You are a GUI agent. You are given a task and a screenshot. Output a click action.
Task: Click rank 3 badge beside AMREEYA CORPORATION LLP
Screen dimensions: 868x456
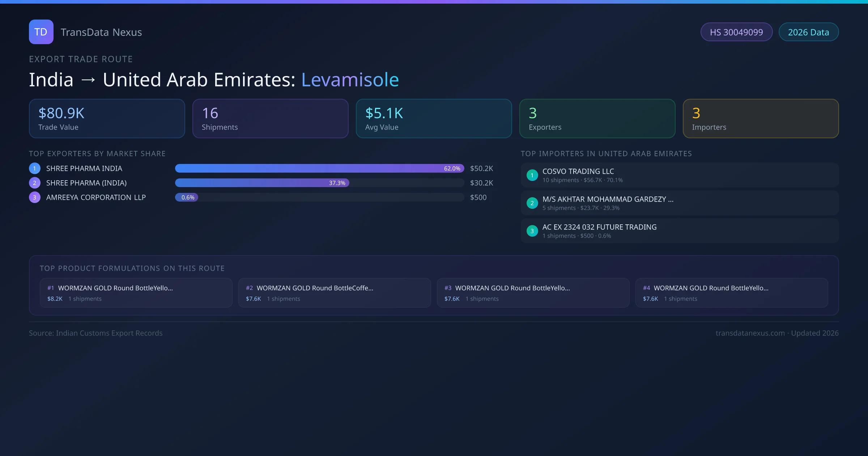pyautogui.click(x=35, y=197)
